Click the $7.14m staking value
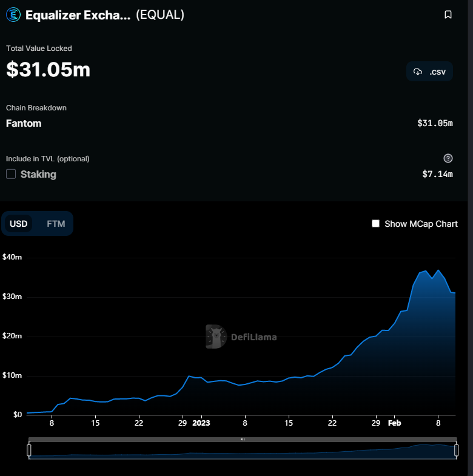Image resolution: width=473 pixels, height=476 pixels. (x=437, y=174)
